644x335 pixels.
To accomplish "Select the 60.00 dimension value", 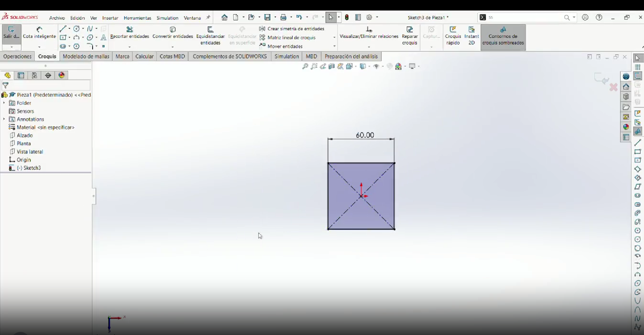I will coord(365,135).
